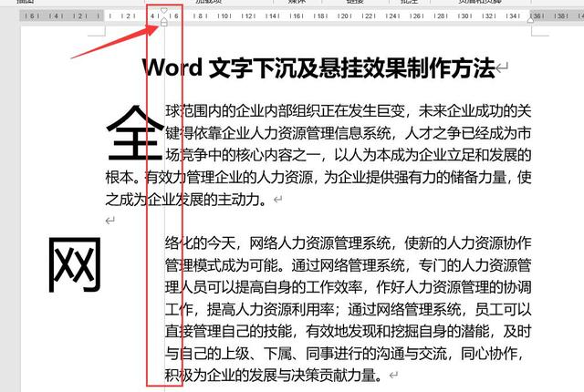Click the empty paragraph mark between paragraphs

coord(109,221)
